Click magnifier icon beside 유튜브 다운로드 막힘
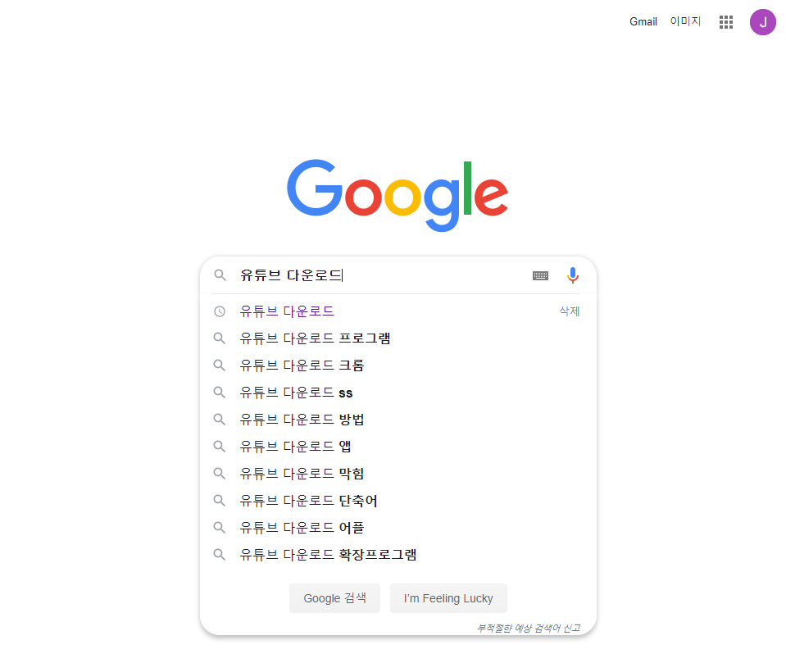Viewport: 786px width, 672px height. [x=220, y=474]
